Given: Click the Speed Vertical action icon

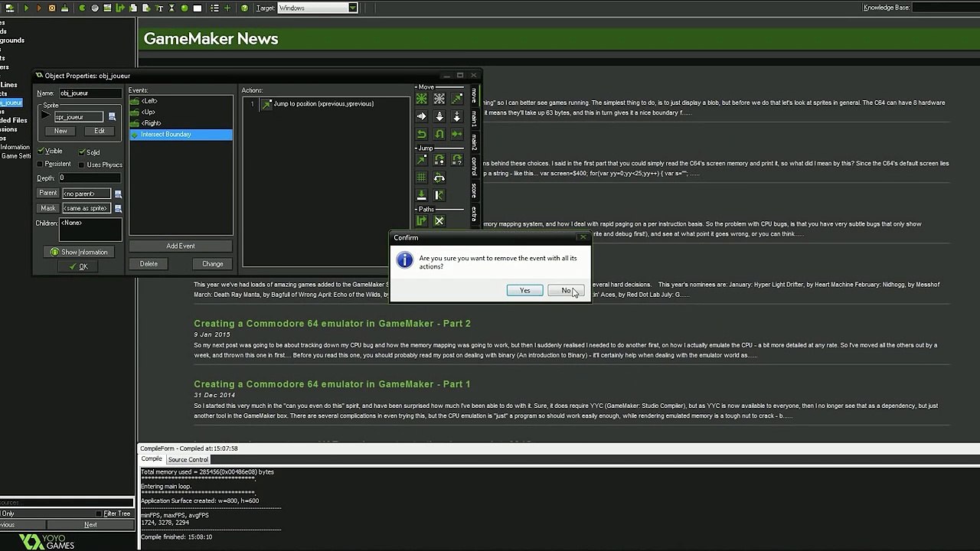Looking at the screenshot, I should [x=439, y=116].
